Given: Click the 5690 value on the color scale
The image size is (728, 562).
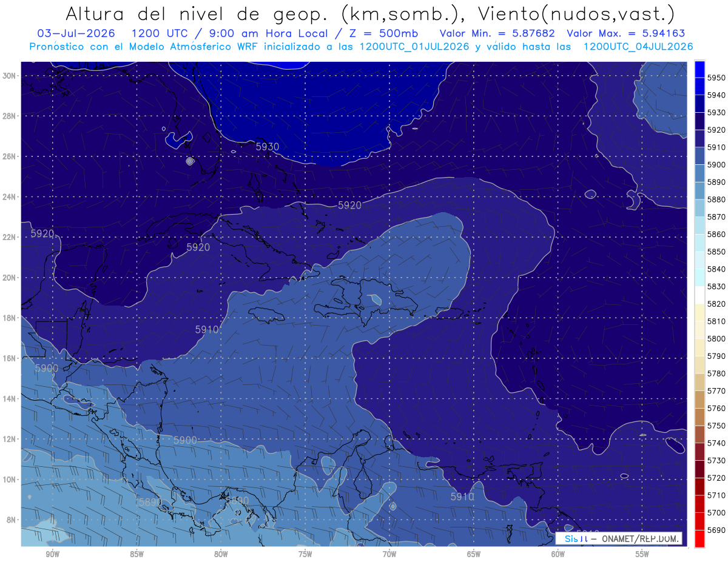Looking at the screenshot, I should point(716,530).
